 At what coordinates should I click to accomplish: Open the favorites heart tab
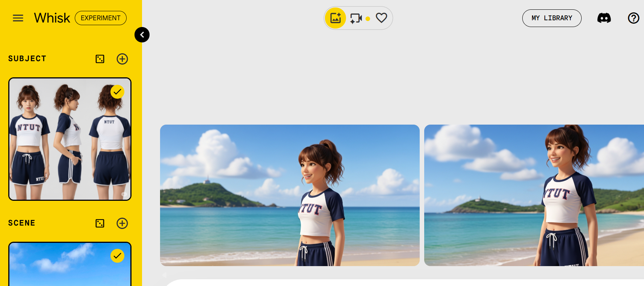(x=381, y=18)
